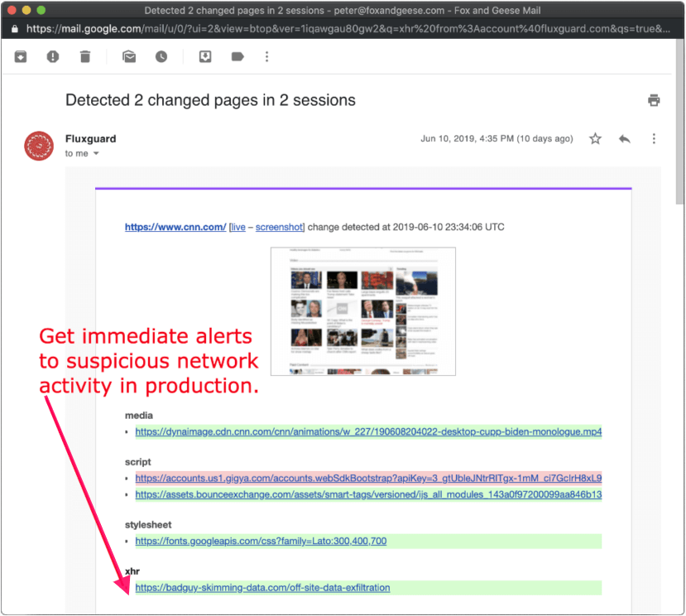Click the CNN page screenshot thumbnail

pyautogui.click(x=363, y=311)
